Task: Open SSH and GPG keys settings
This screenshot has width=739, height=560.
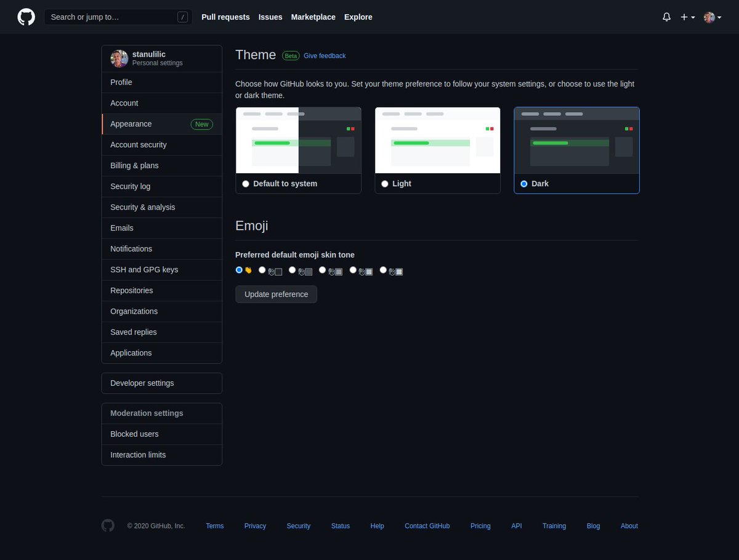Action: 144,269
